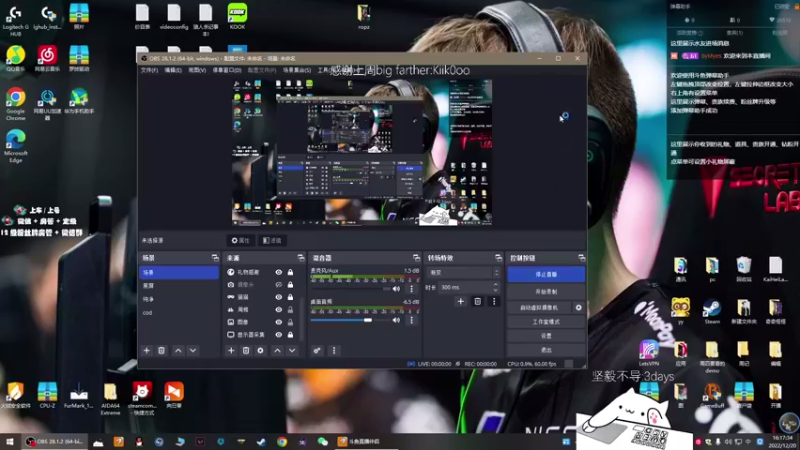Open advanced audio properties in mixer footer
This screenshot has width=800, height=450.
pos(317,351)
